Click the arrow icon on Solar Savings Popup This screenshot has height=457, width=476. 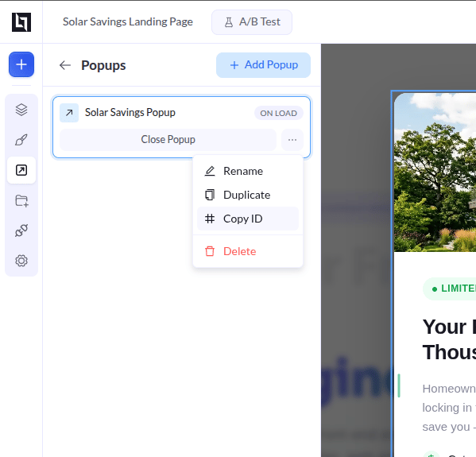pos(69,113)
